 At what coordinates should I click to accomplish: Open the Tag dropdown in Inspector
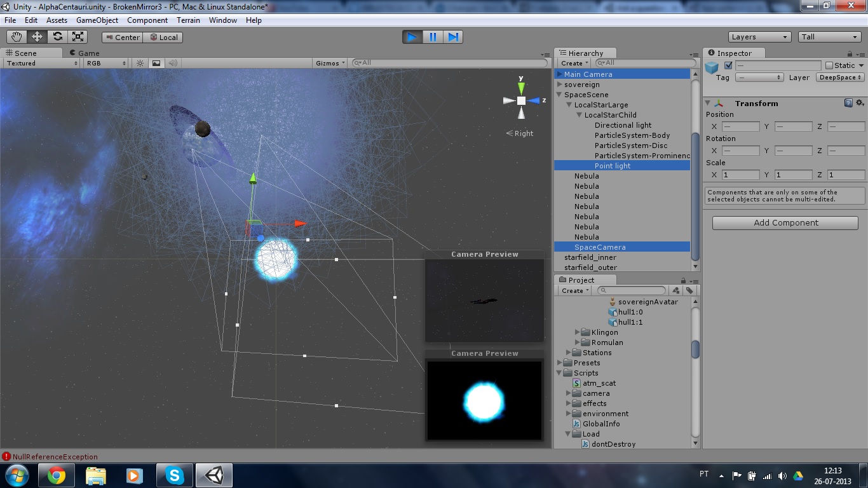click(759, 78)
